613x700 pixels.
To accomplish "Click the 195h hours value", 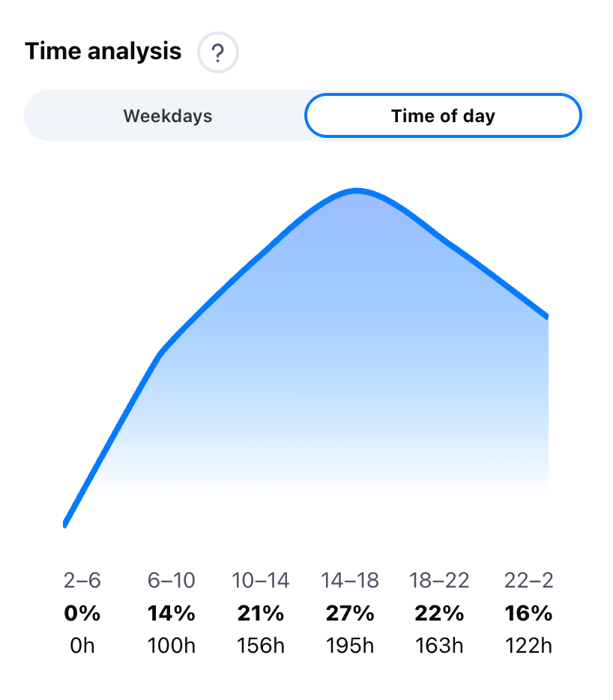I will 349,645.
